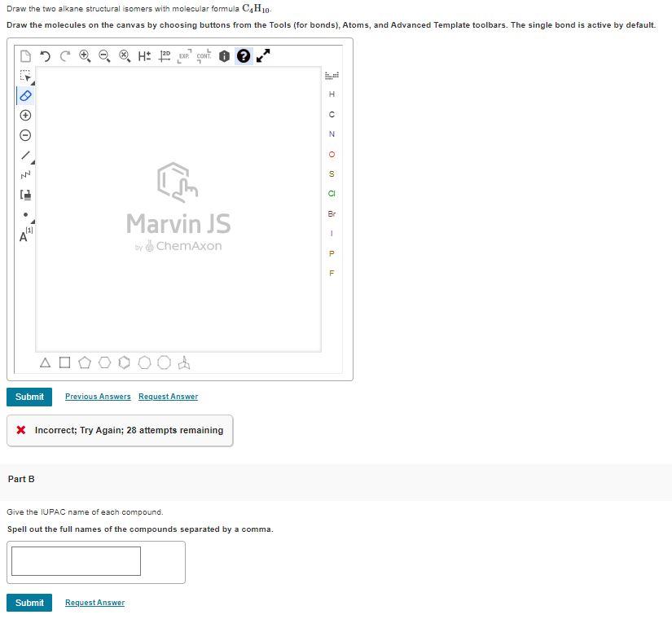Select the bracket group tool

click(26, 195)
